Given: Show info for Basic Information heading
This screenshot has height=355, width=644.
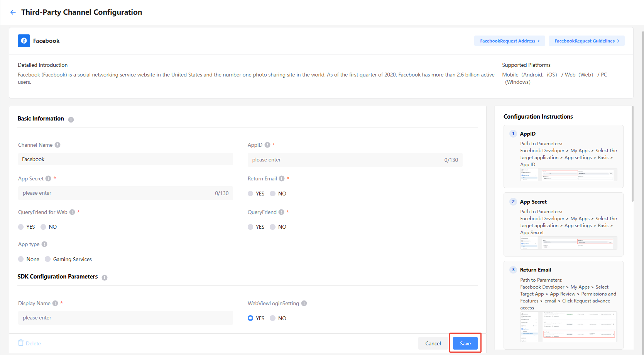Looking at the screenshot, I should (71, 120).
